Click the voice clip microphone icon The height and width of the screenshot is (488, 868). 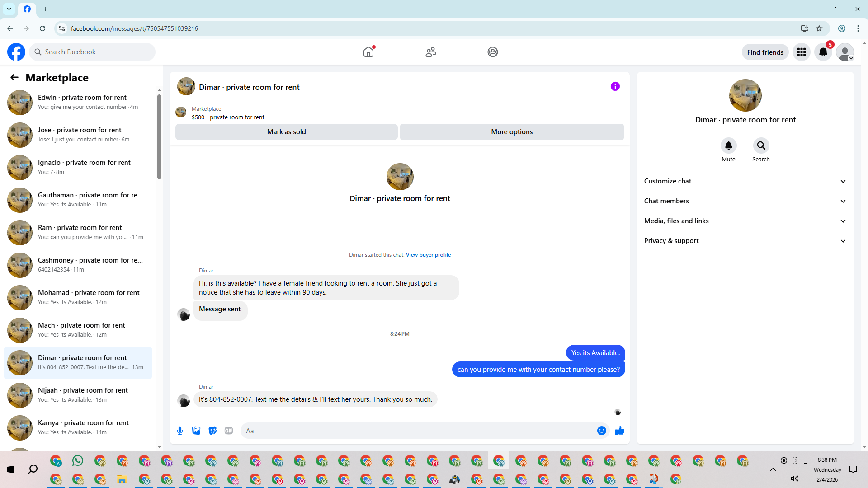(x=180, y=431)
